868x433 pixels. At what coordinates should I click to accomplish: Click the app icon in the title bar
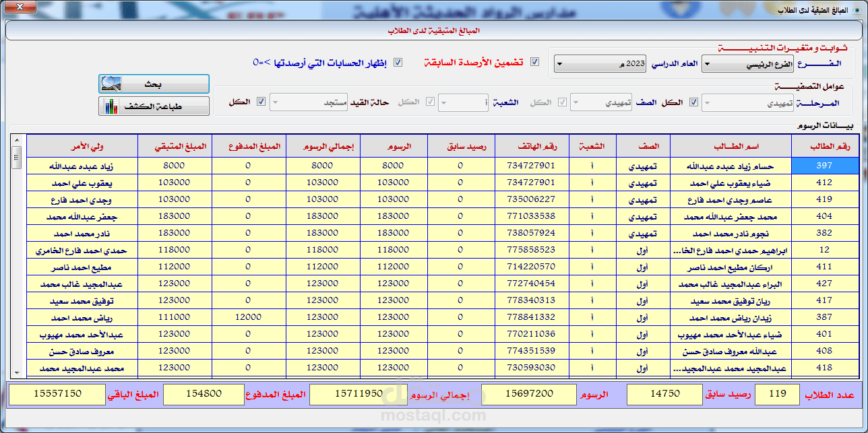(859, 10)
